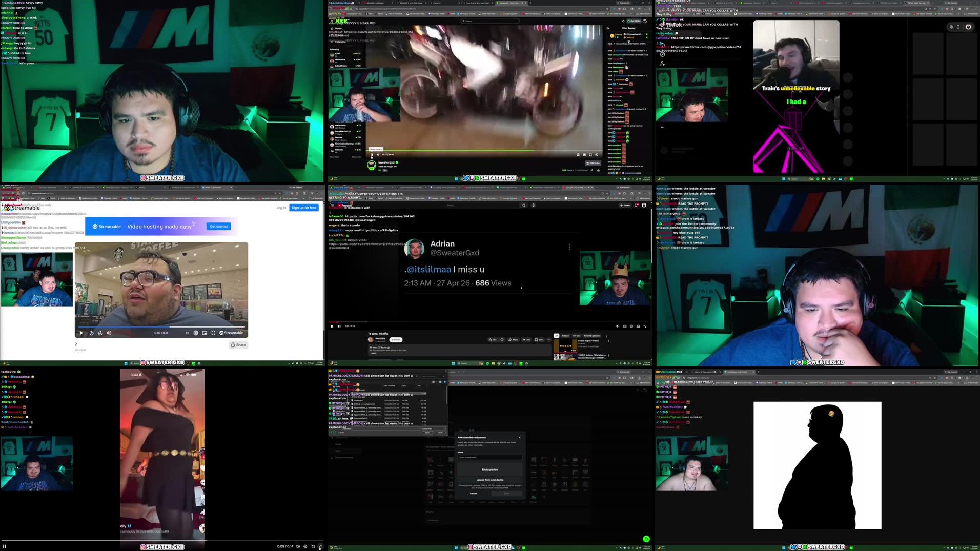Toggle theater mode on the Kick player
980x551 pixels.
[584, 155]
